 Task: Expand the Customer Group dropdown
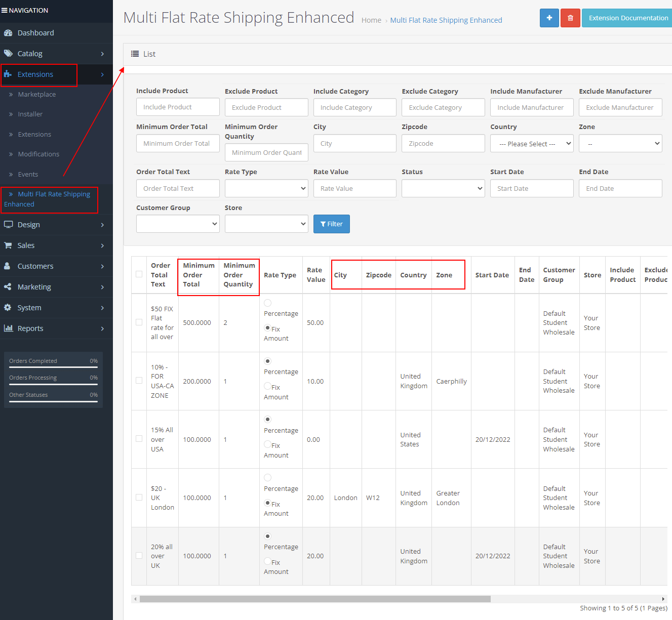[x=177, y=224]
